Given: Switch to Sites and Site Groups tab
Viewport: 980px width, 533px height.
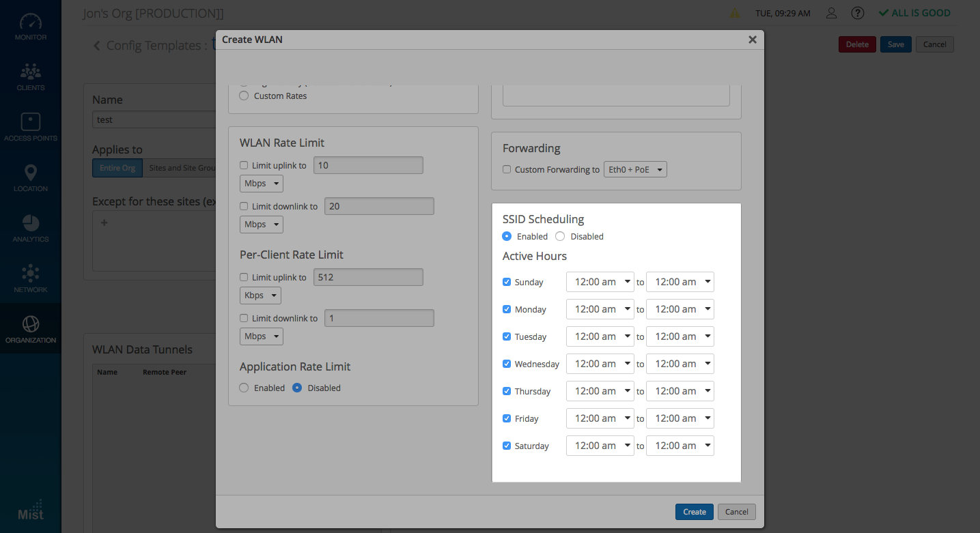Looking at the screenshot, I should click(x=180, y=168).
